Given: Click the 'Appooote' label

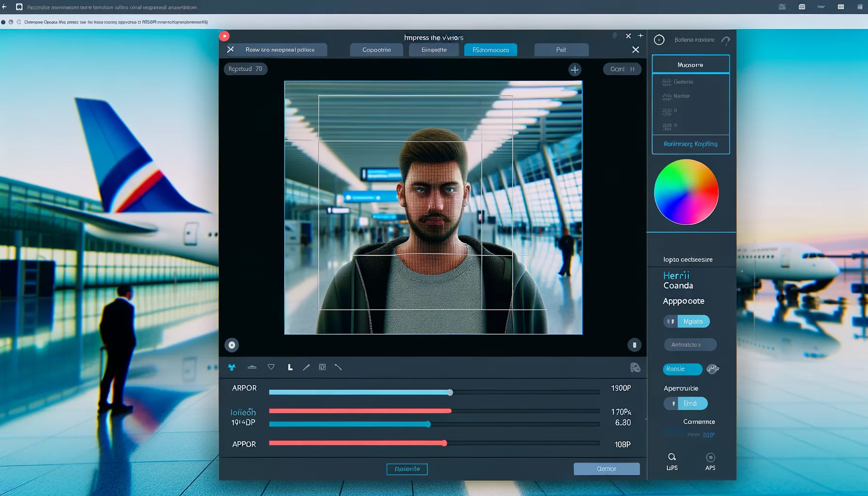Looking at the screenshot, I should pos(683,301).
